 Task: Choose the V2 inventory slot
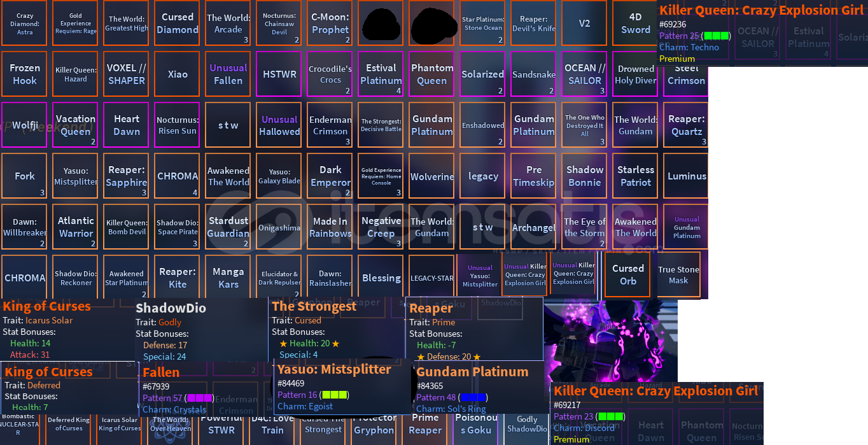tap(585, 23)
